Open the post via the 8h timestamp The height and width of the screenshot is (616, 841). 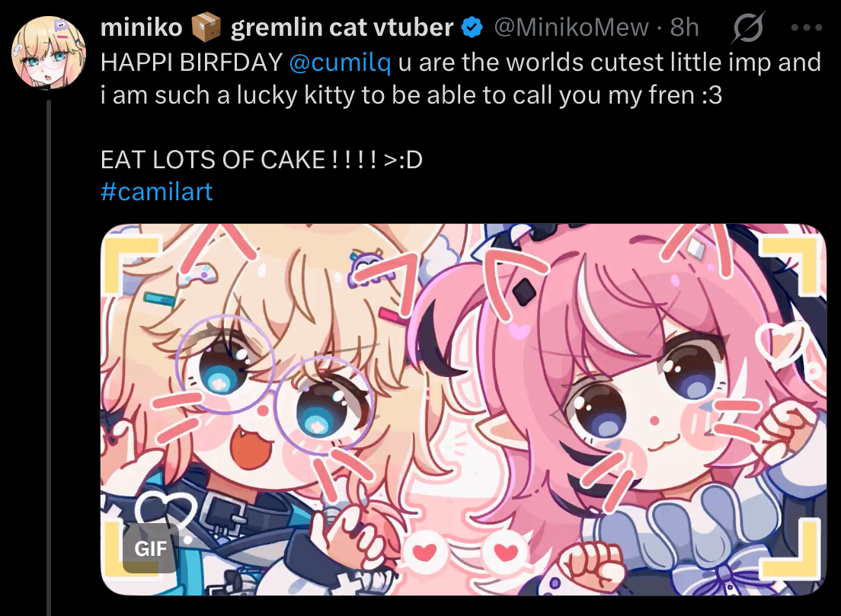(x=685, y=27)
